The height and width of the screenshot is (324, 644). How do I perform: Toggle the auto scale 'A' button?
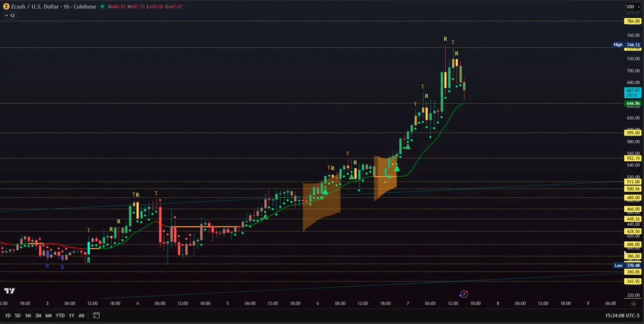633,304
